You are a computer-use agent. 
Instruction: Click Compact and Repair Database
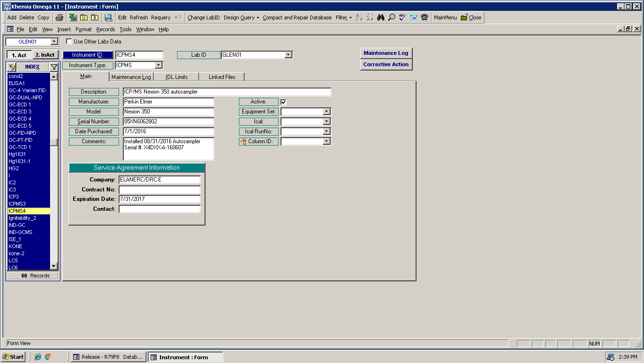click(x=297, y=17)
